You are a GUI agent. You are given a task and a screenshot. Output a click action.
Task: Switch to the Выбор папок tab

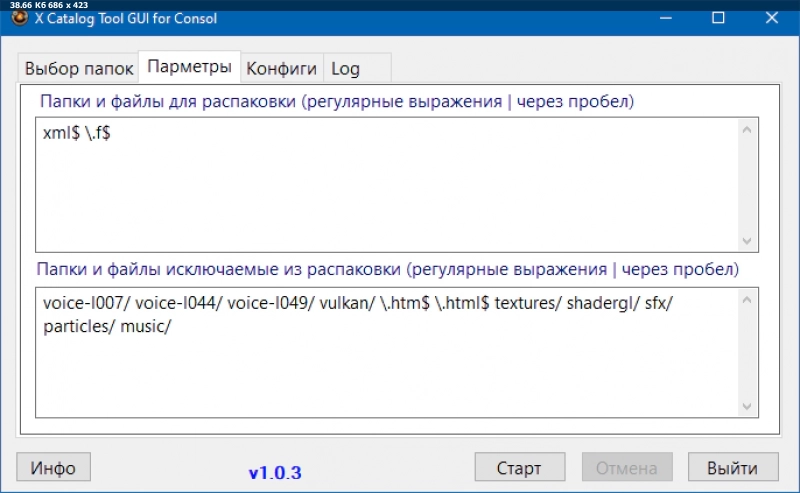(78, 69)
